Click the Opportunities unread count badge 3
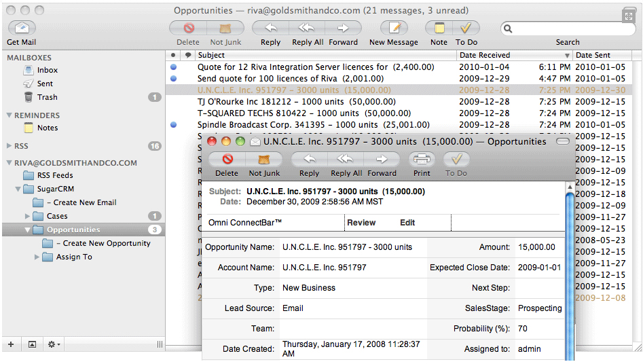Screen dimensions: 643x364 tap(155, 230)
